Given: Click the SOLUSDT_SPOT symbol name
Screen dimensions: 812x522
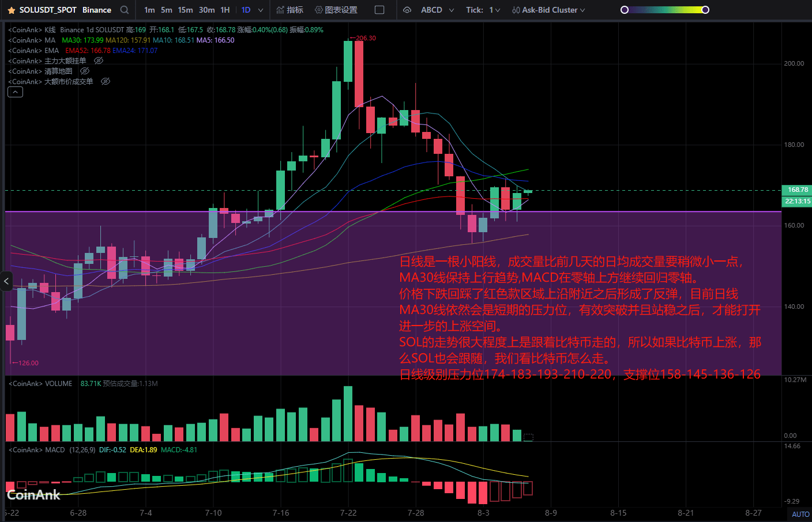Looking at the screenshot, I should pyautogui.click(x=48, y=10).
